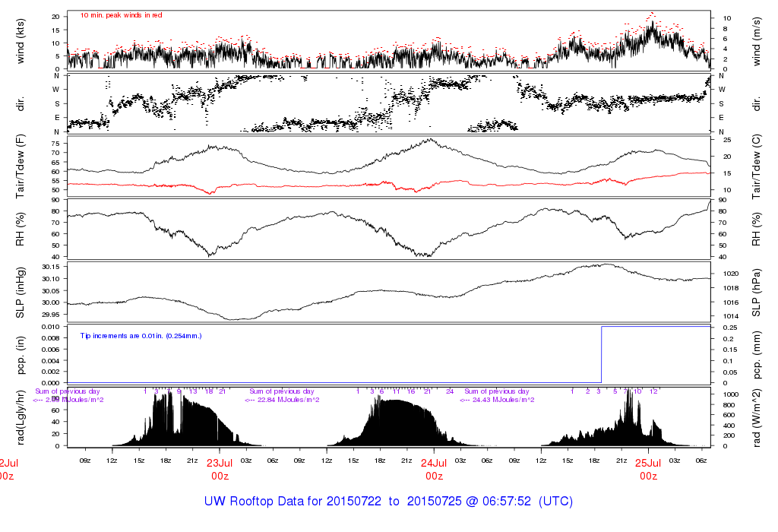Click the 'pcp. (mm)' axis label
Viewport: 778px width, 532px height.
756,356
